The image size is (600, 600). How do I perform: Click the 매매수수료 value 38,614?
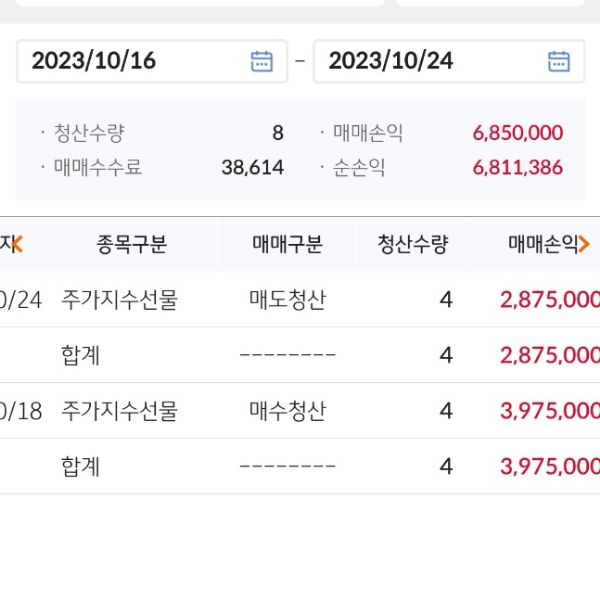[x=252, y=168]
